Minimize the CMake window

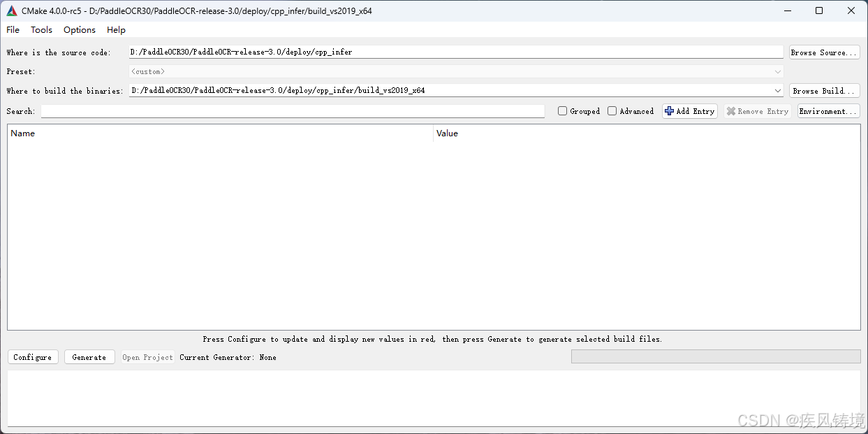coord(787,10)
